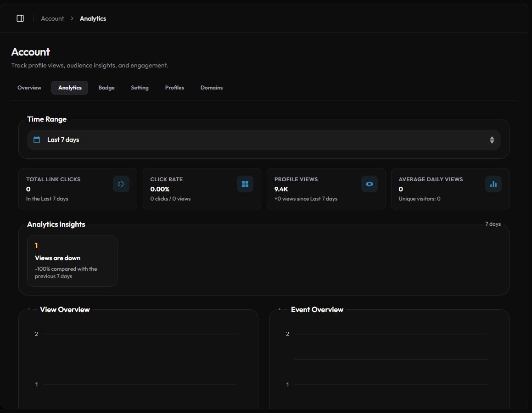Open the Profiles tab

click(174, 88)
